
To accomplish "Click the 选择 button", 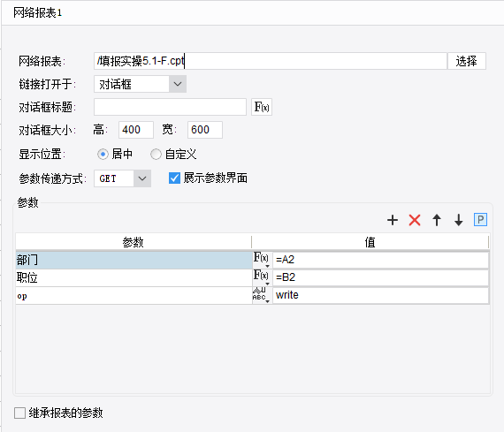I will (x=466, y=61).
